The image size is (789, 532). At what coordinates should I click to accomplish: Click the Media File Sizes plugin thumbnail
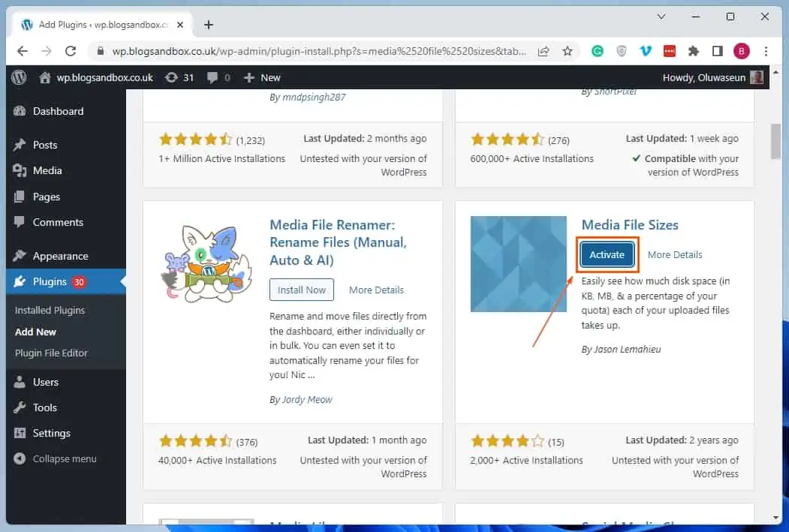click(518, 264)
